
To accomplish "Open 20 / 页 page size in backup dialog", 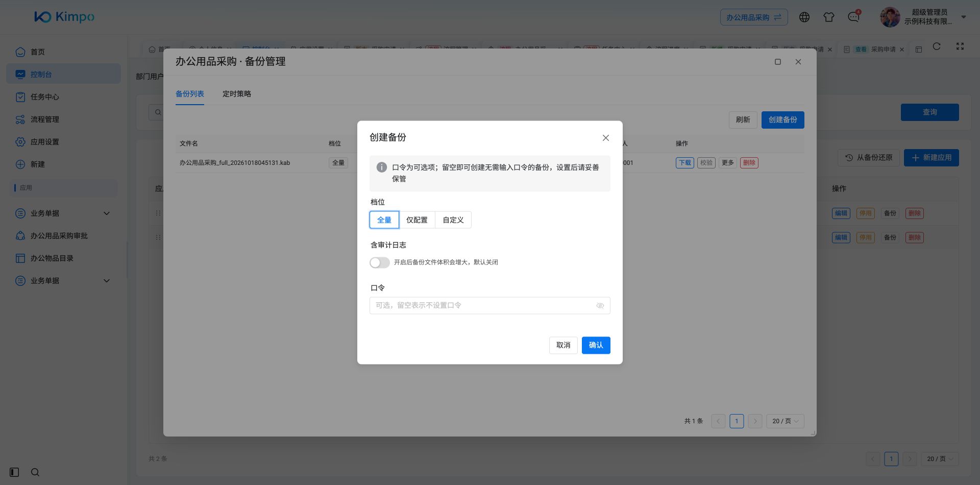I will 785,421.
